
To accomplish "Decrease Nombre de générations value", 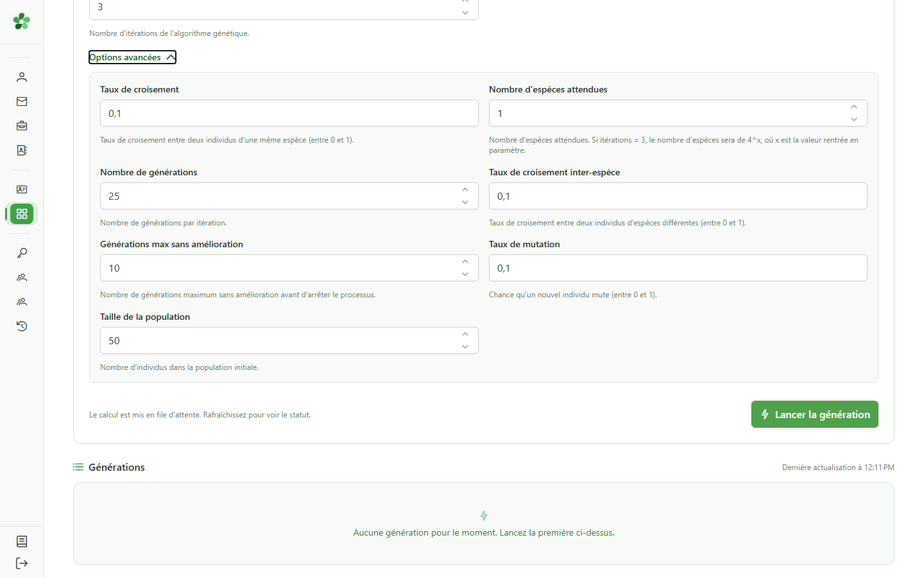I will 465,202.
